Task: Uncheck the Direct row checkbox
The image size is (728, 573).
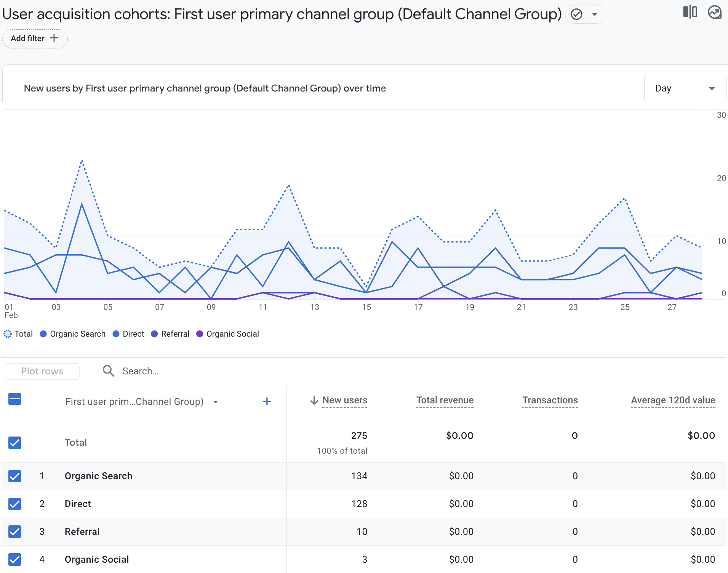Action: (x=15, y=504)
